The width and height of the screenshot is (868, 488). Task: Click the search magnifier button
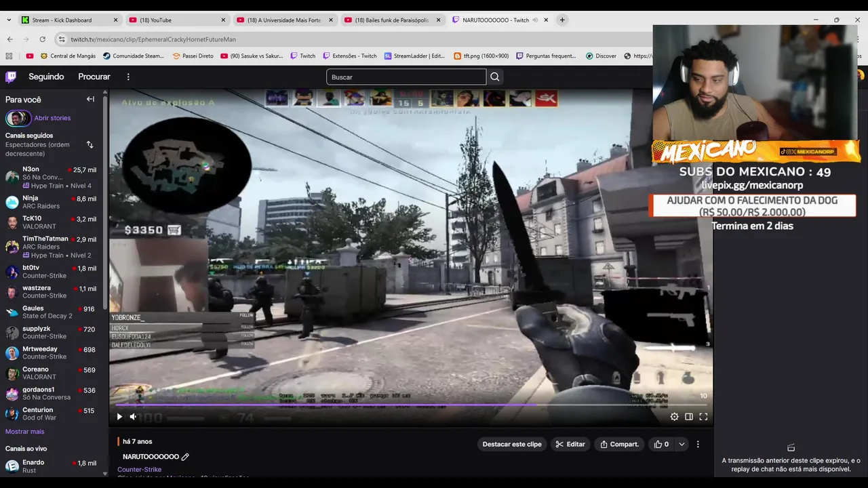point(495,77)
